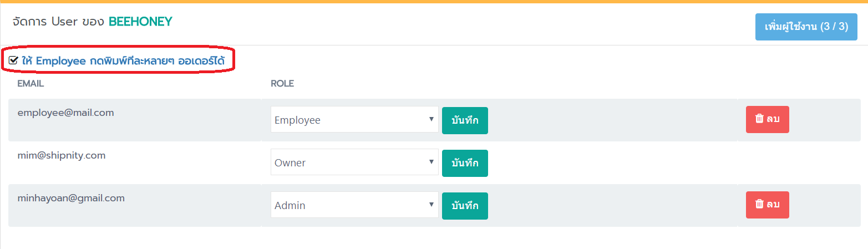The image size is (868, 249).
Task: Save role for mim@shipnity.com with บันทึก
Action: [x=465, y=163]
